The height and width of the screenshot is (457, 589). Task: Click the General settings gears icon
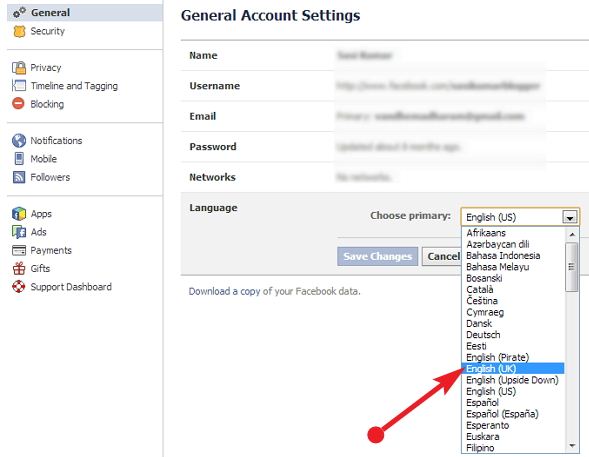point(19,12)
